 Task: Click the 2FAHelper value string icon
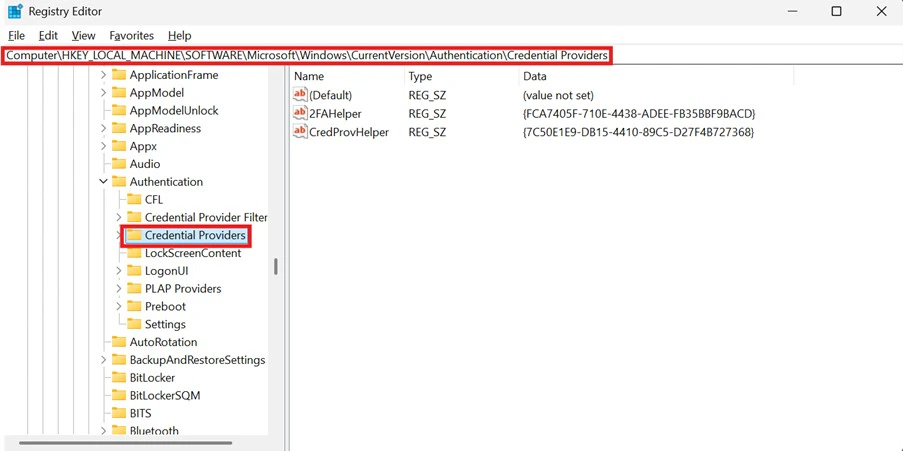tap(301, 113)
